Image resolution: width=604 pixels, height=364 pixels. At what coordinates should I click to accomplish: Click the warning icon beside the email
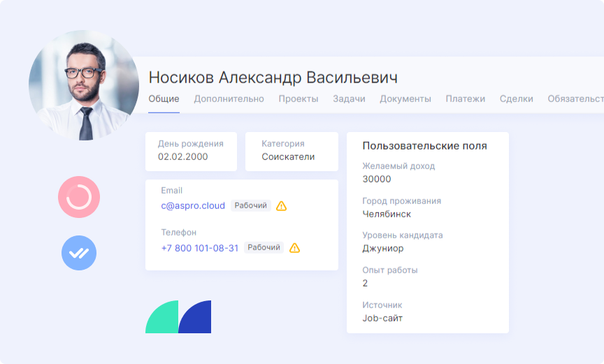[281, 206]
